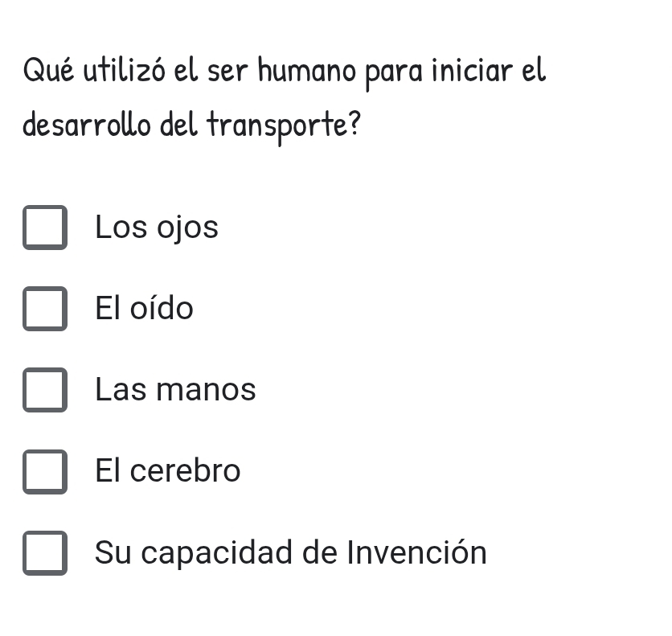Click the 'Las manos' answer text
The width and height of the screenshot is (672, 636).
tap(176, 390)
